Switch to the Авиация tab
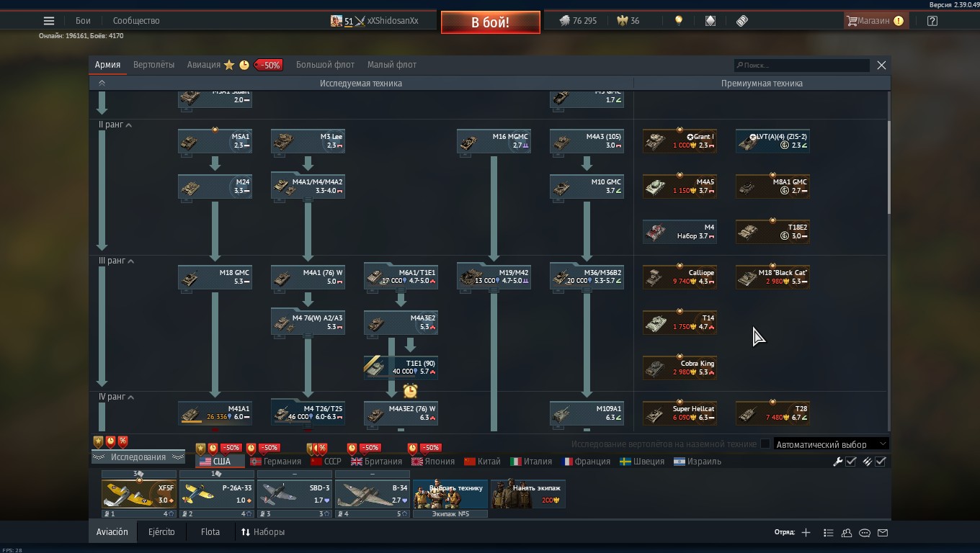The width and height of the screenshot is (980, 553). [x=204, y=65]
